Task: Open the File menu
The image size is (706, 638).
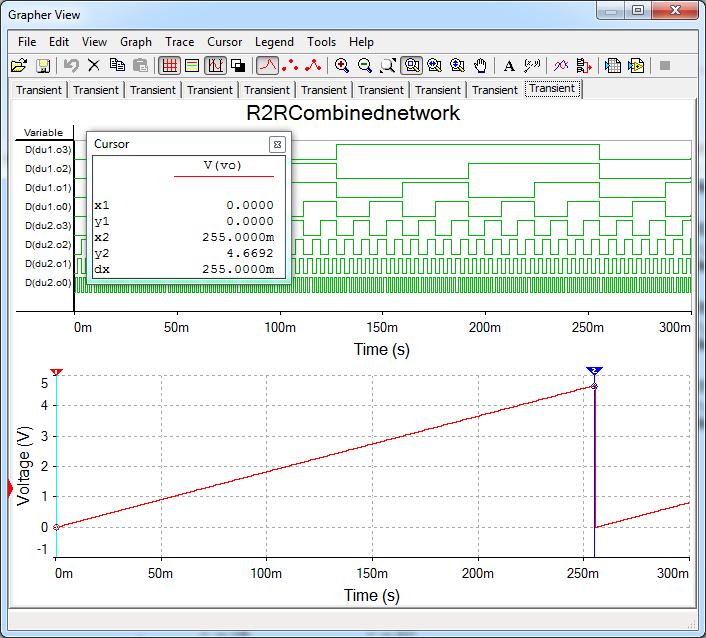Action: 27,42
